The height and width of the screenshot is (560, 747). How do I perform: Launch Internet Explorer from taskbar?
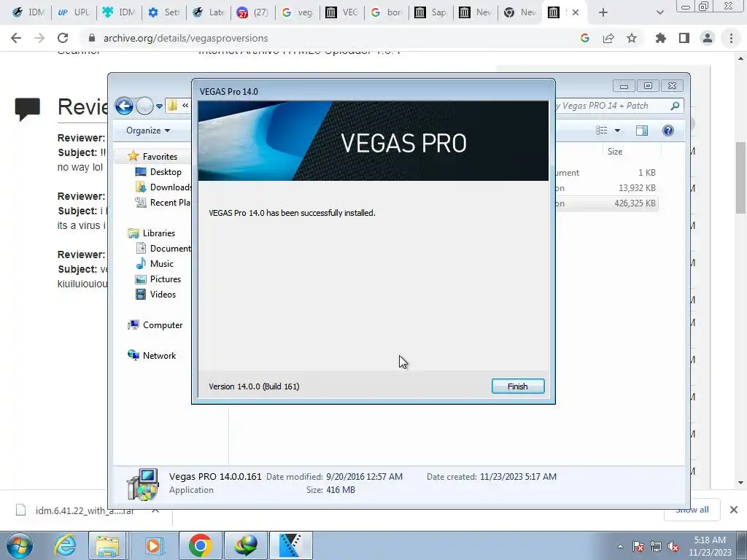64,545
